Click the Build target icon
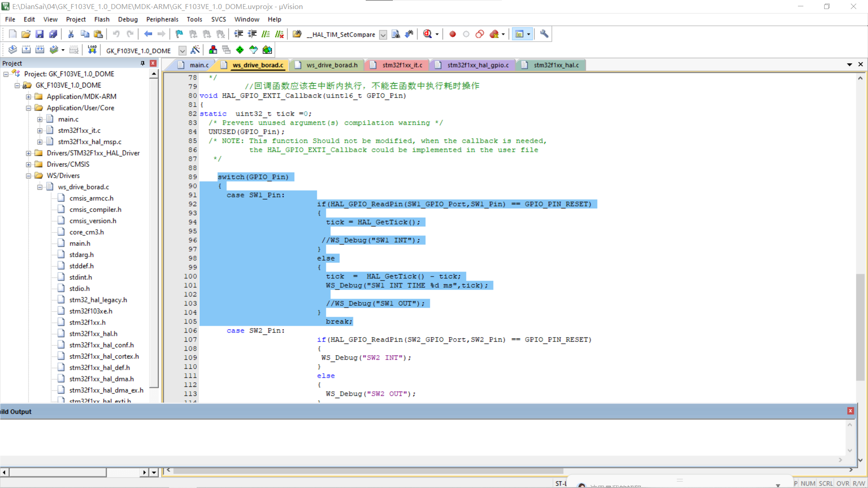 tap(26, 50)
